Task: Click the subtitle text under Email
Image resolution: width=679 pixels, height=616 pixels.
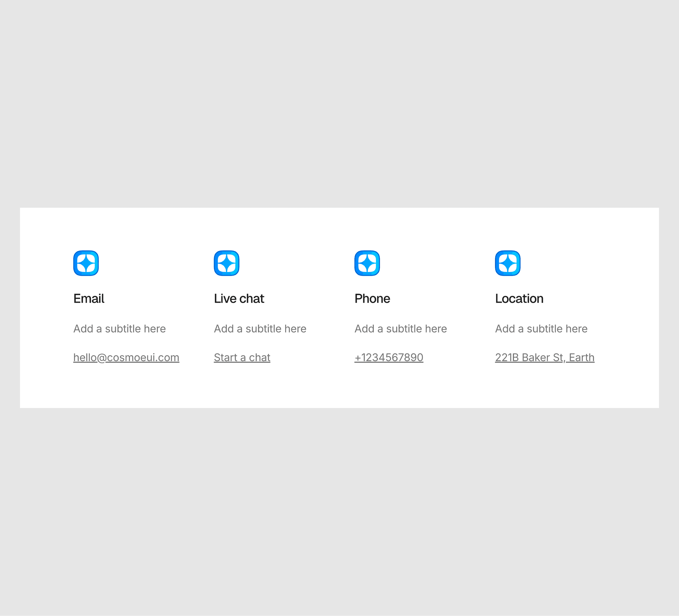Action: click(x=120, y=329)
